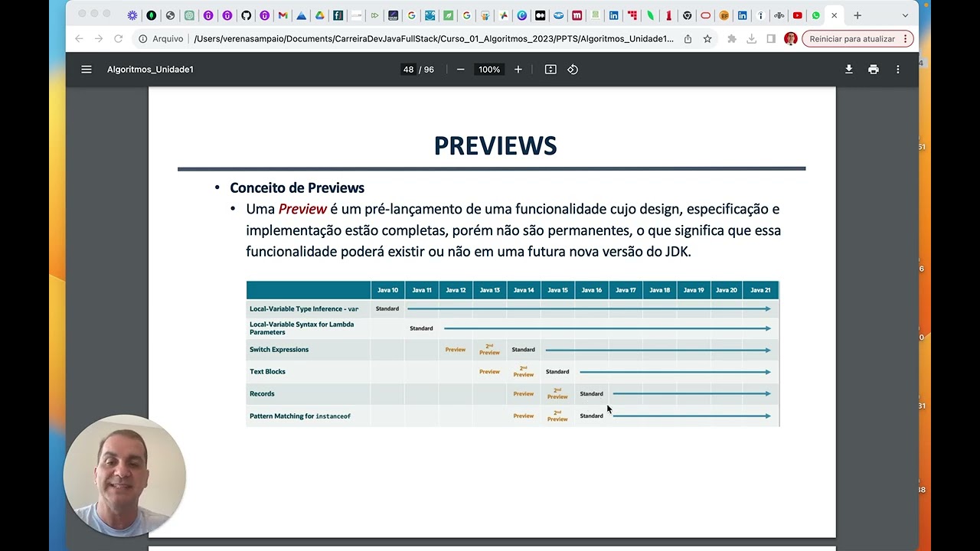Open the Chrome profile avatar
Image resolution: width=980 pixels, height=551 pixels.
coord(791,38)
